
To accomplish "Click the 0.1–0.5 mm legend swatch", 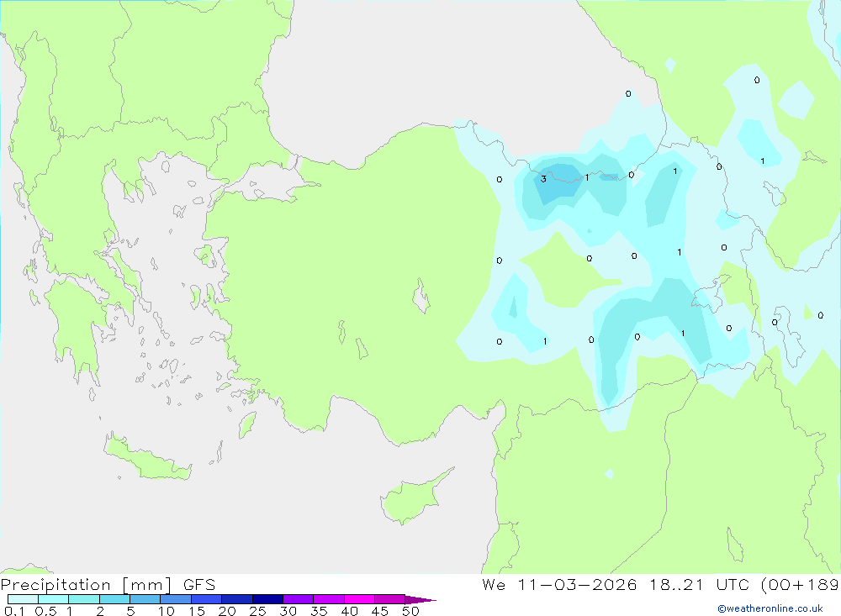I will click(x=23, y=599).
